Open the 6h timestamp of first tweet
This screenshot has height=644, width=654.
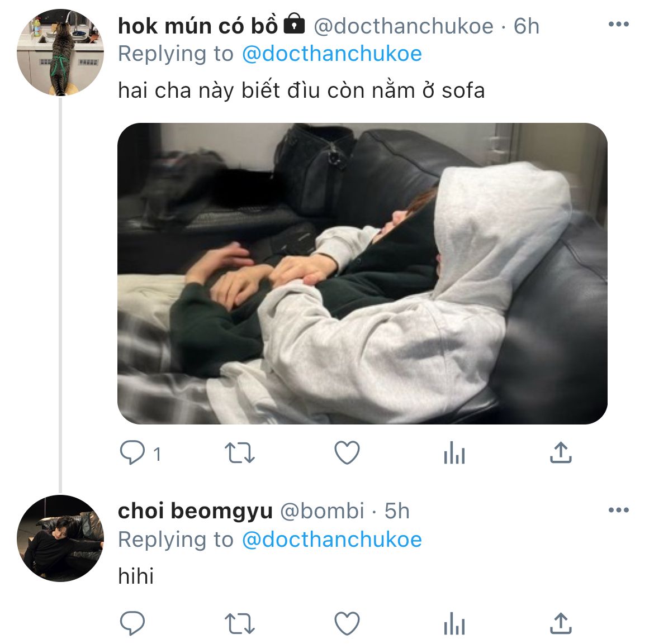tap(527, 26)
